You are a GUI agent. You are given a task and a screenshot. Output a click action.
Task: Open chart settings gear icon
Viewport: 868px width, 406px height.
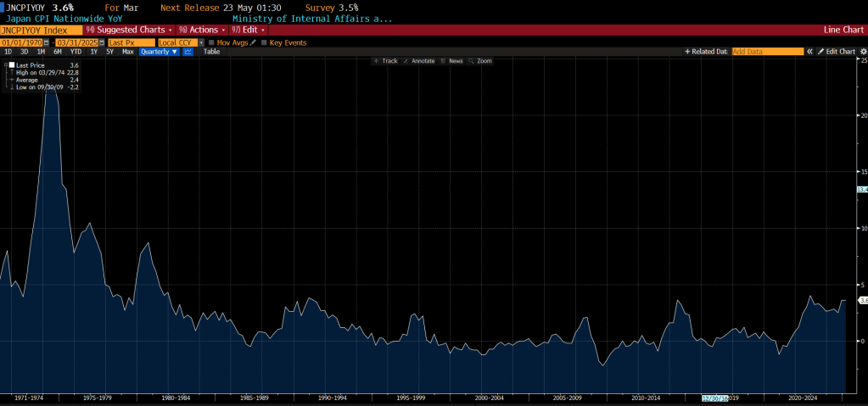click(x=862, y=52)
